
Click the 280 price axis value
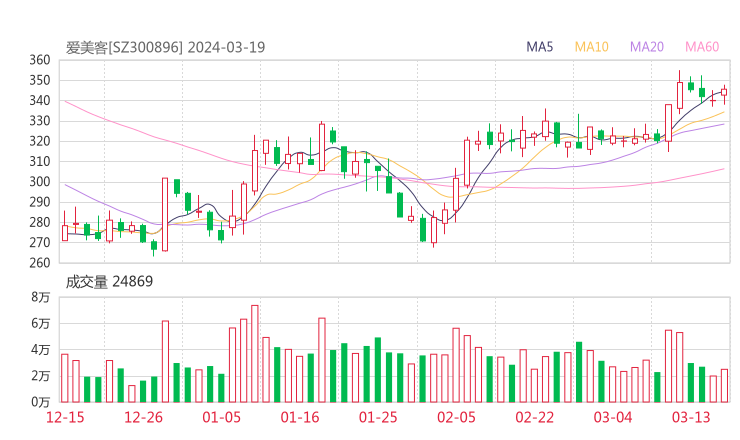click(40, 222)
